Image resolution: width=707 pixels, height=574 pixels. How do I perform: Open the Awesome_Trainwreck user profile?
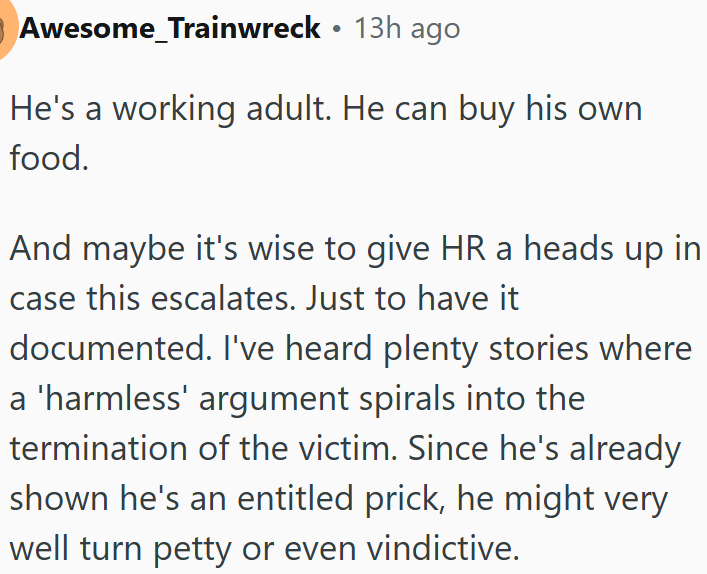tap(170, 28)
